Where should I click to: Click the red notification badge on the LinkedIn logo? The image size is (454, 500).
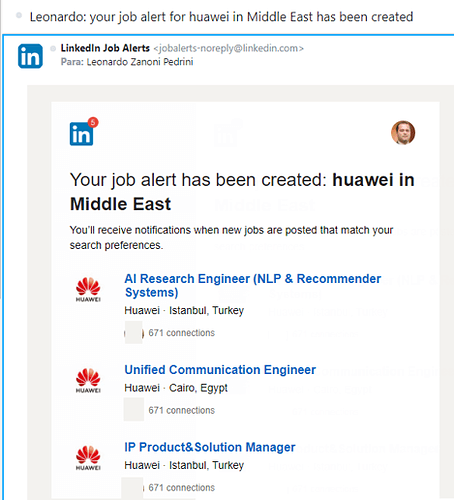tap(93, 122)
